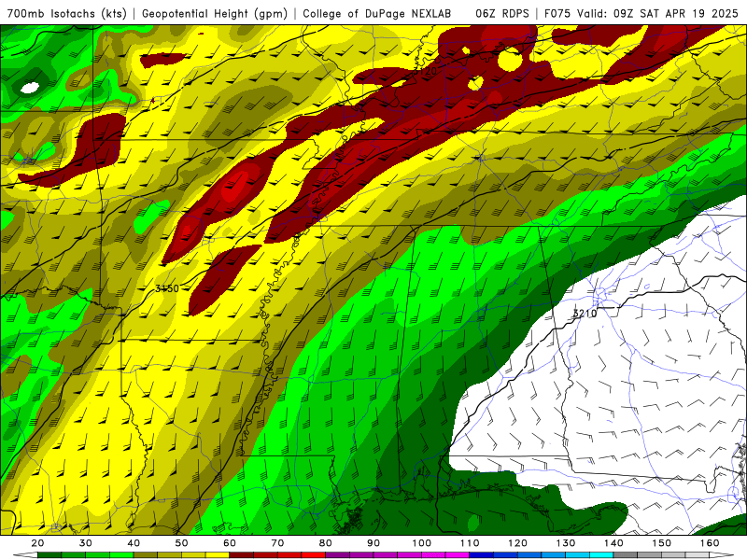Click the dark maroon swatch starting at 60
Screen dimensions: 747x560
(x=242, y=555)
